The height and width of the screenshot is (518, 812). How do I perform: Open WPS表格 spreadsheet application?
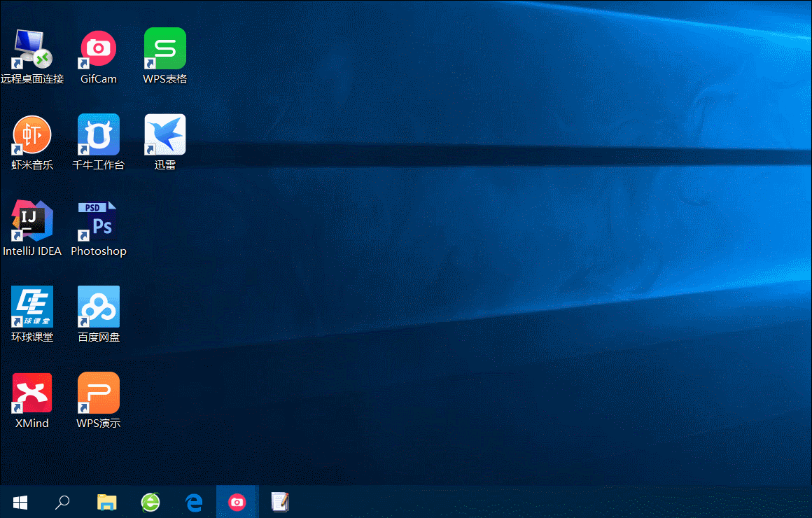tap(164, 48)
